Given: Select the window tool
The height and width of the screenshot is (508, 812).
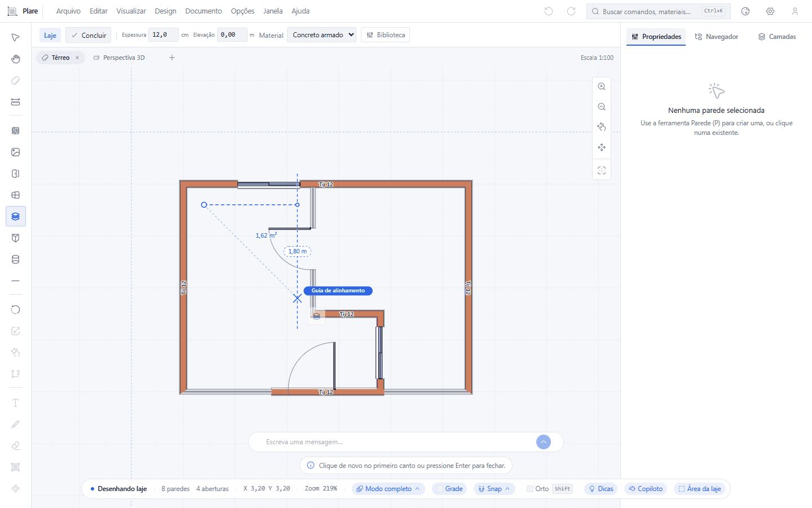Looking at the screenshot, I should pyautogui.click(x=16, y=195).
